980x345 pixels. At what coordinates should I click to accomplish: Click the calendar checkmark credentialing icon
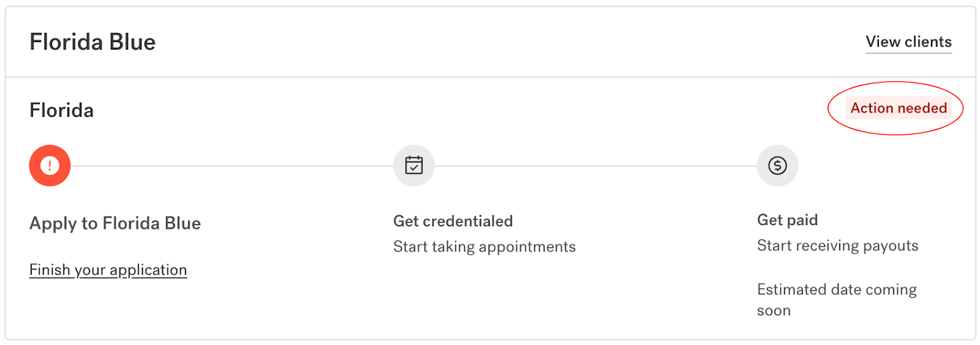coord(414,166)
